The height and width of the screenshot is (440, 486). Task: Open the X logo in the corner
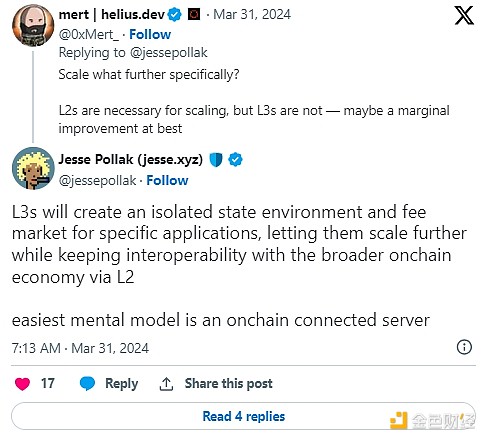(x=464, y=15)
